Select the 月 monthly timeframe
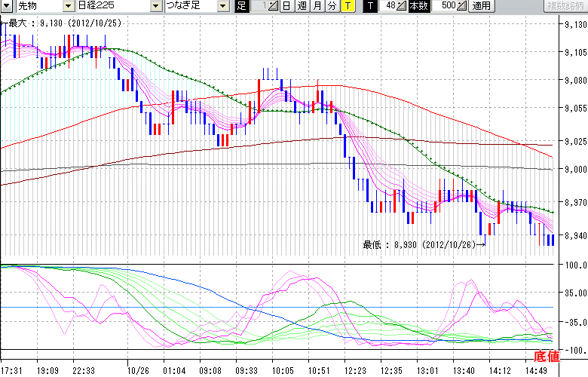Image resolution: width=588 pixels, height=377 pixels. tap(317, 6)
